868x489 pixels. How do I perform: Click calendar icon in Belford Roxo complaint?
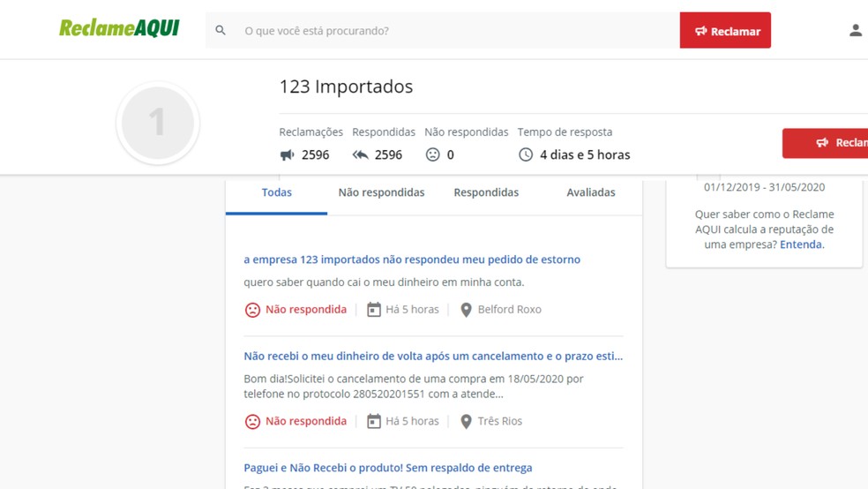point(374,310)
